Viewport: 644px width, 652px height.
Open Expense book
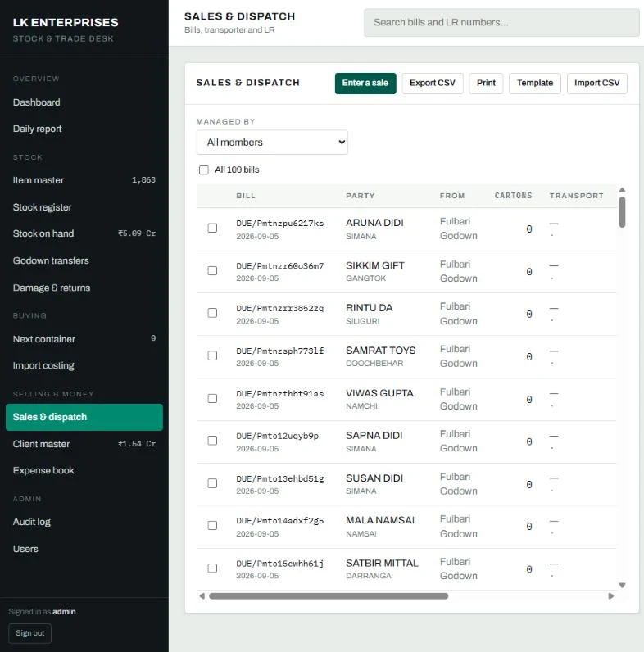(84, 470)
